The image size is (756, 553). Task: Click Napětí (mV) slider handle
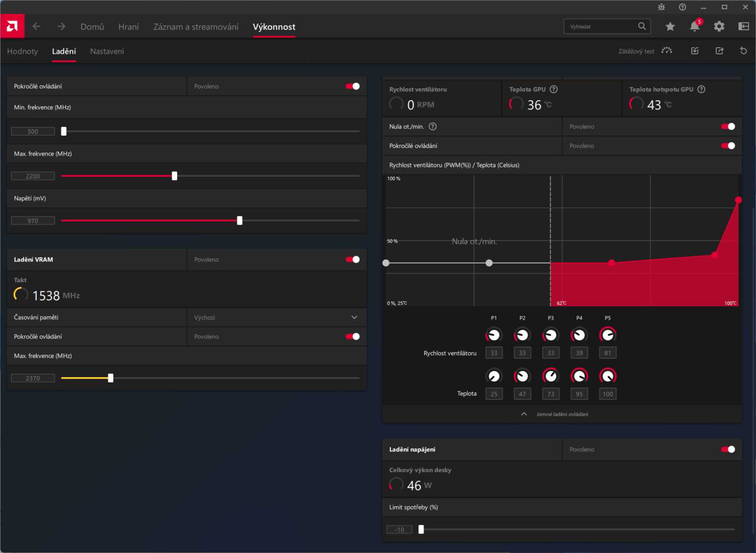tap(240, 220)
